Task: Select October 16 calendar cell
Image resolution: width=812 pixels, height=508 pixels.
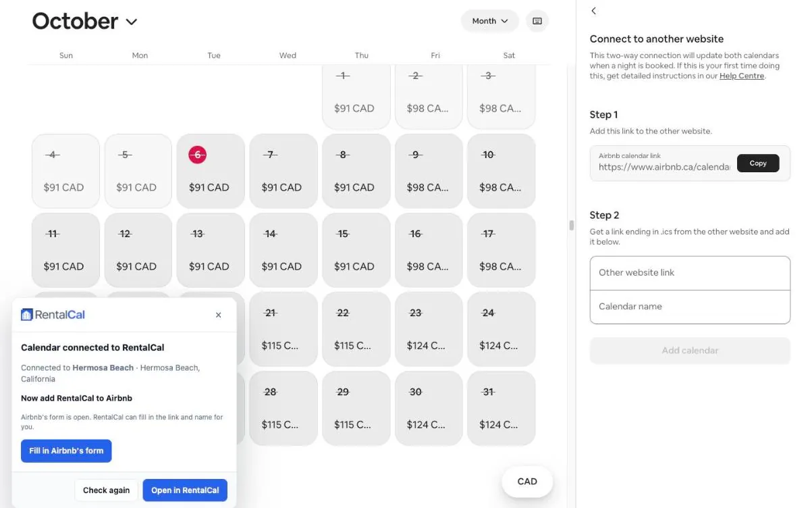Action: point(429,250)
